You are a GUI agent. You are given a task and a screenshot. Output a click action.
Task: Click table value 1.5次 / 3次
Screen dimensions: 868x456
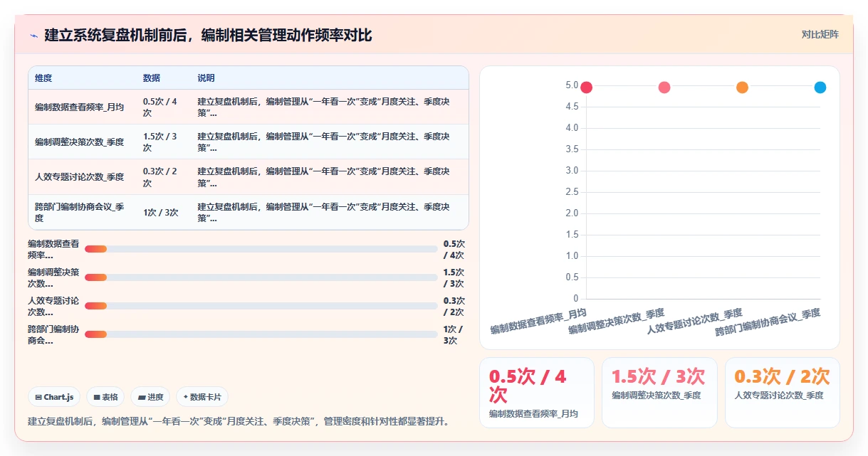(160, 142)
